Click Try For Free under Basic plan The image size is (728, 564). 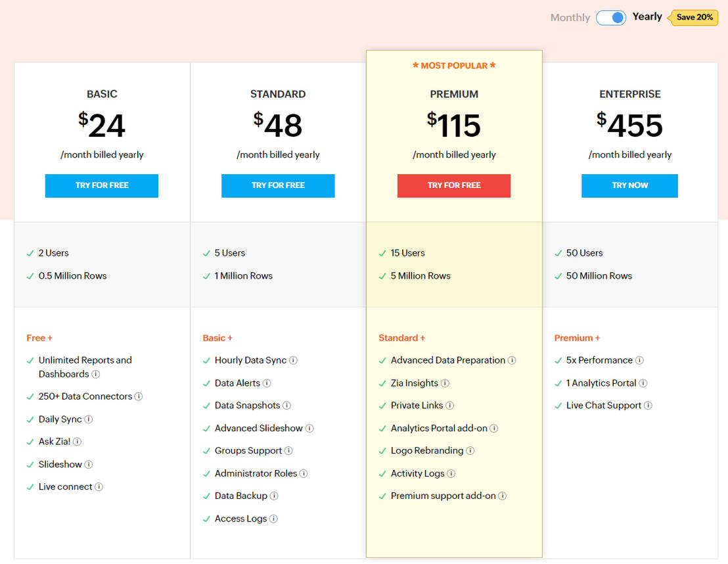[102, 185]
